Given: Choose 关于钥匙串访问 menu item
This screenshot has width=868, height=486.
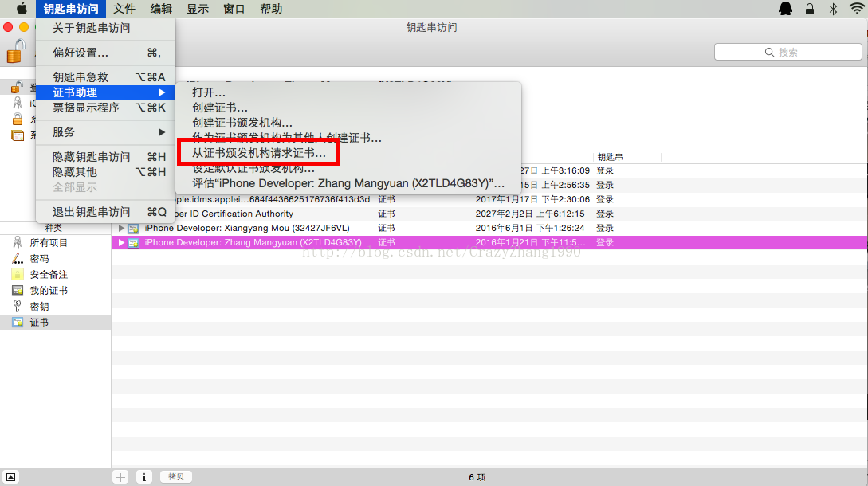Looking at the screenshot, I should click(x=105, y=28).
